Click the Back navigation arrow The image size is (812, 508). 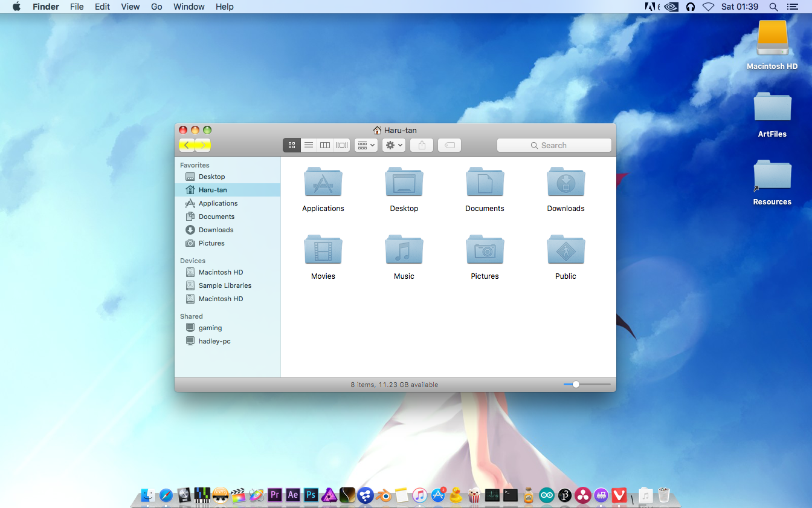pos(187,145)
